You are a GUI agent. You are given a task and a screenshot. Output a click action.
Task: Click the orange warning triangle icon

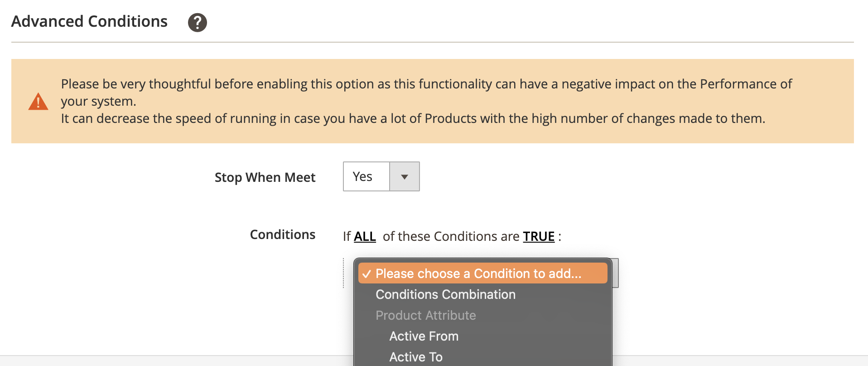click(38, 102)
